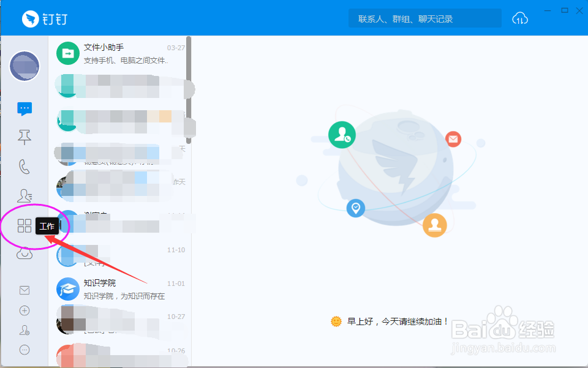Open the more options ellipsis icon
Viewport: 588px width, 368px height.
coord(24,349)
